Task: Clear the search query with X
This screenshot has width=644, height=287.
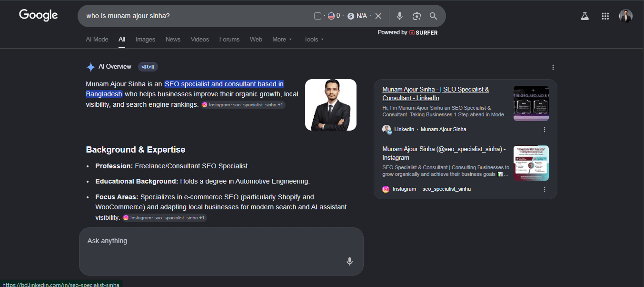Action: tap(378, 16)
